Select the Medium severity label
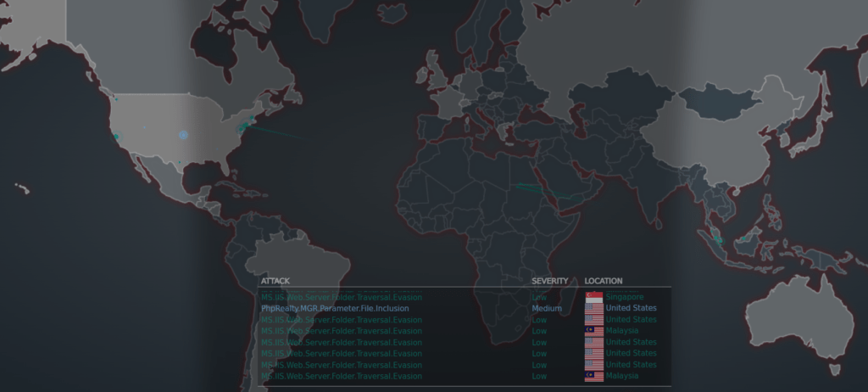Screen dimensions: 868x392 [x=547, y=309]
